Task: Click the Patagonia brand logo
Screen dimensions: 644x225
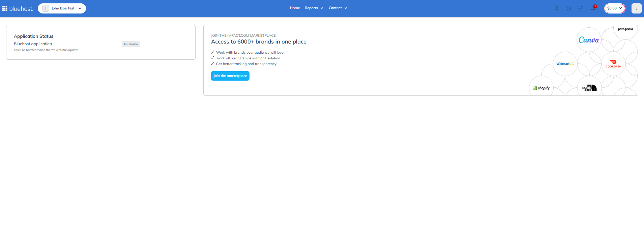Action: (625, 29)
